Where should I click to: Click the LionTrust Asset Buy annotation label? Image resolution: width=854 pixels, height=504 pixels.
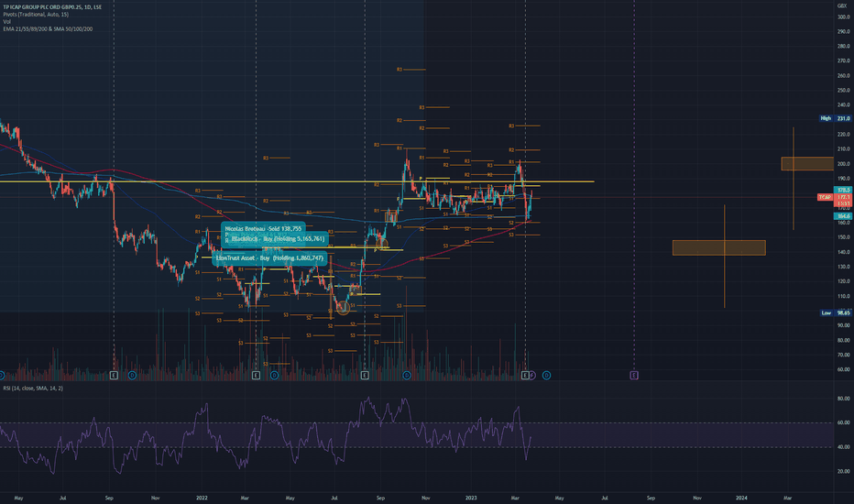coord(269,257)
